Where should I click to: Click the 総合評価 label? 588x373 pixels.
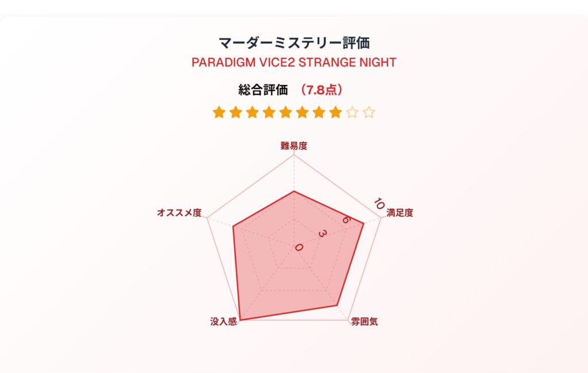pos(263,90)
